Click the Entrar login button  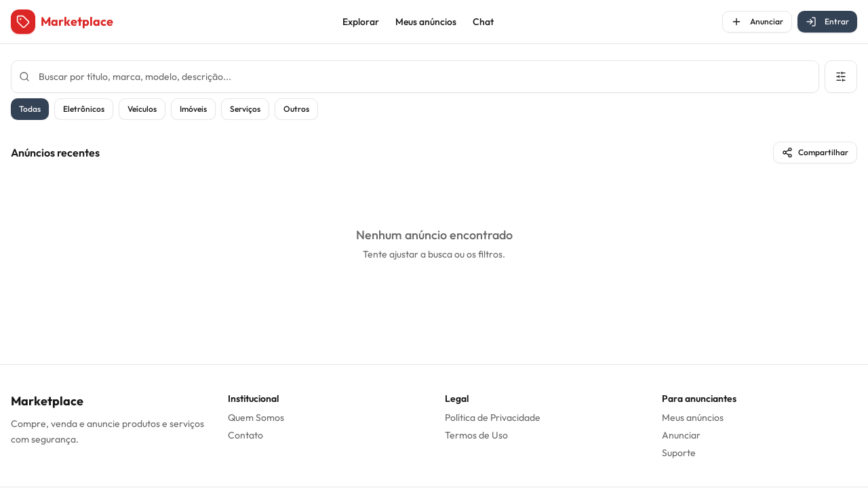point(827,22)
